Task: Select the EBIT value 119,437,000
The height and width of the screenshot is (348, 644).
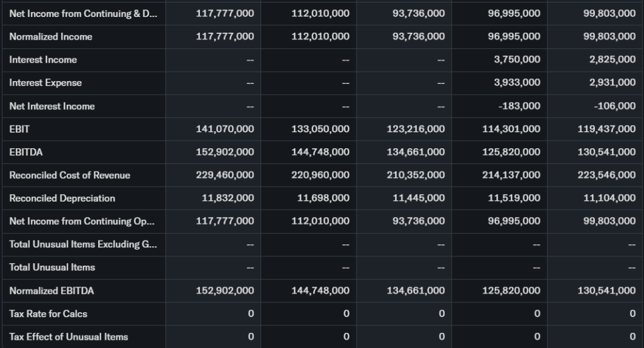Action: [x=606, y=129]
